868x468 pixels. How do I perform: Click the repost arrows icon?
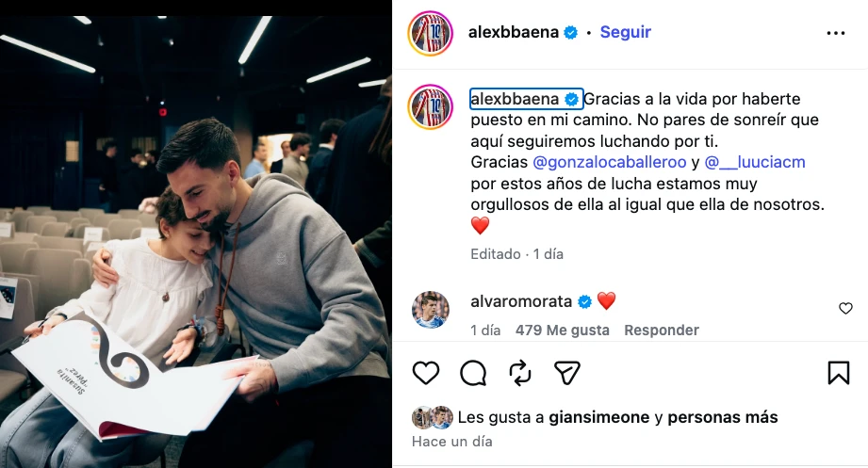pos(520,373)
